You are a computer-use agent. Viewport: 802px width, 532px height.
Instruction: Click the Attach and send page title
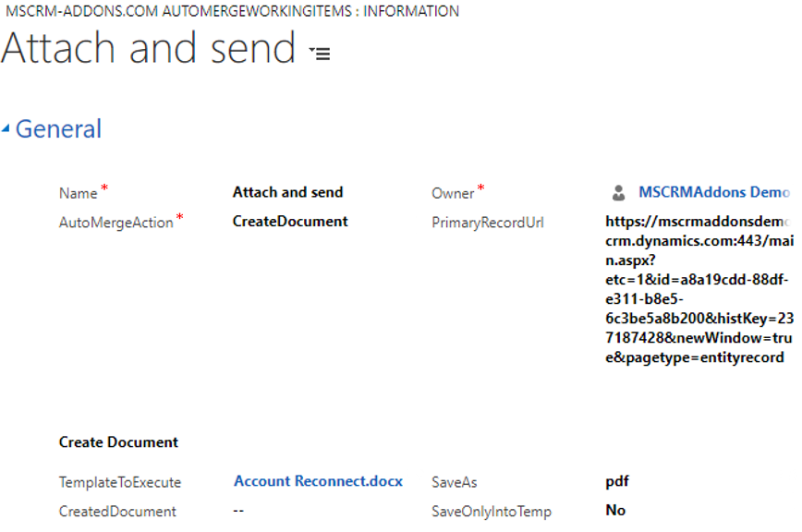click(149, 48)
